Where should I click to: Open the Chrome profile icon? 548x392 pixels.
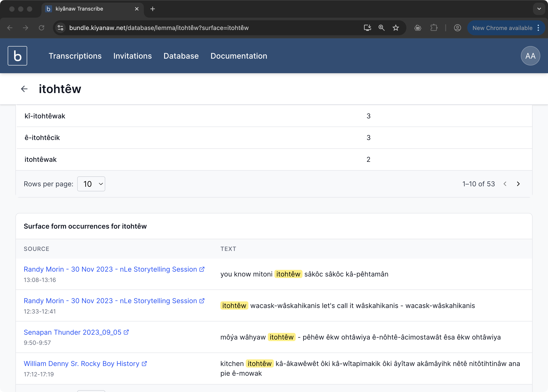tap(457, 28)
